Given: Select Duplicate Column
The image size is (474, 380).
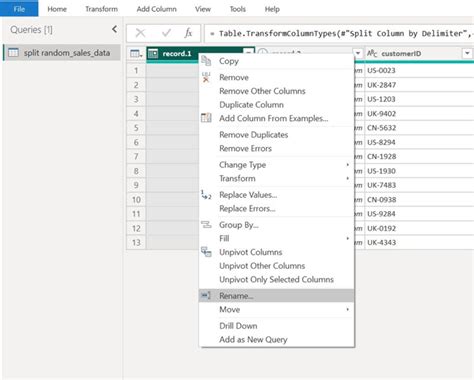Looking at the screenshot, I should click(x=276, y=105).
